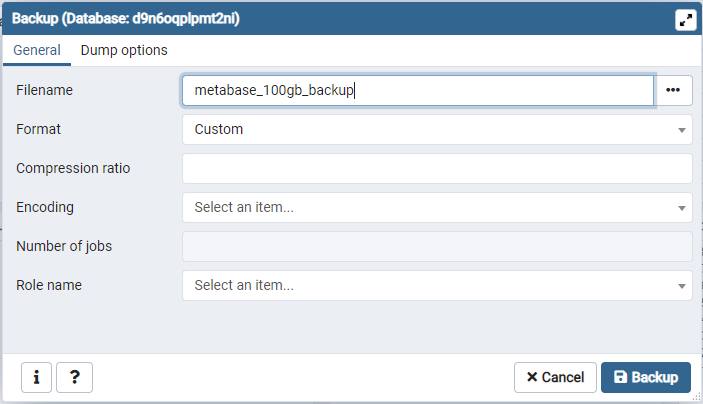The image size is (703, 404).
Task: Click the X icon on Cancel
Action: (x=532, y=377)
